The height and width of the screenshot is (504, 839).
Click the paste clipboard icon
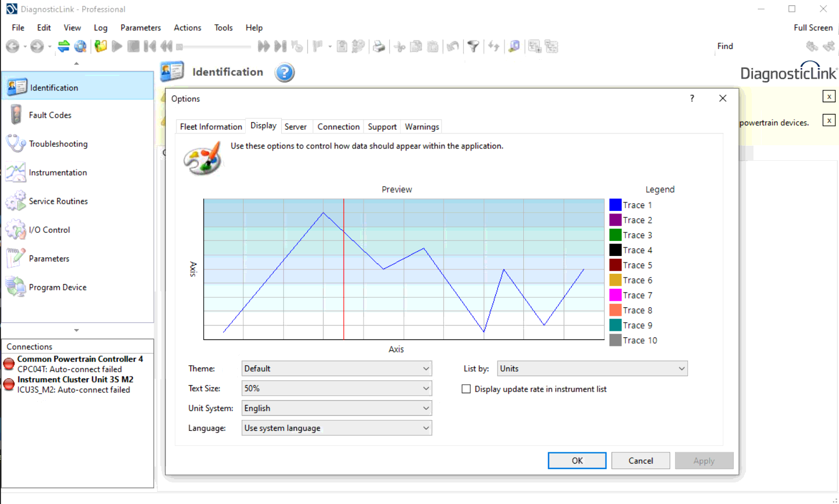433,47
